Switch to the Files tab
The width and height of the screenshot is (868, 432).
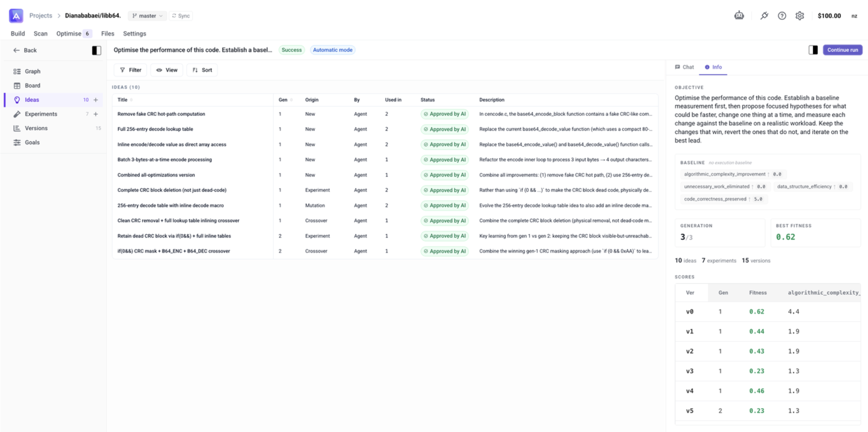pyautogui.click(x=108, y=33)
